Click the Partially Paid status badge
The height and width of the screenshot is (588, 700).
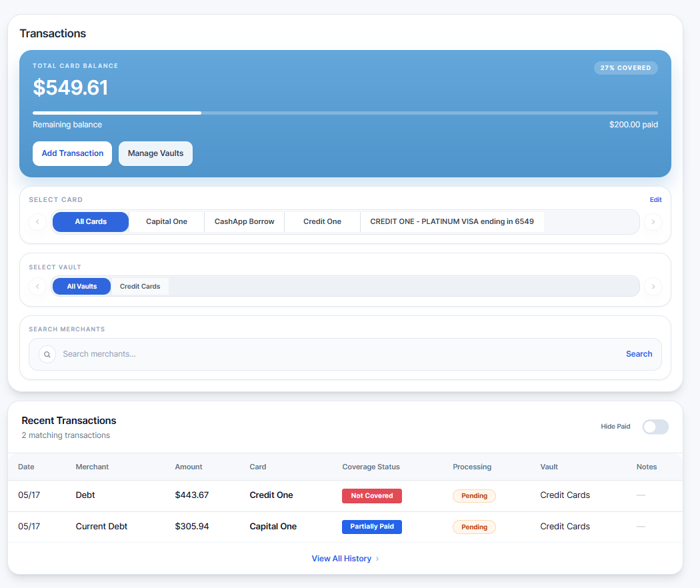point(372,527)
